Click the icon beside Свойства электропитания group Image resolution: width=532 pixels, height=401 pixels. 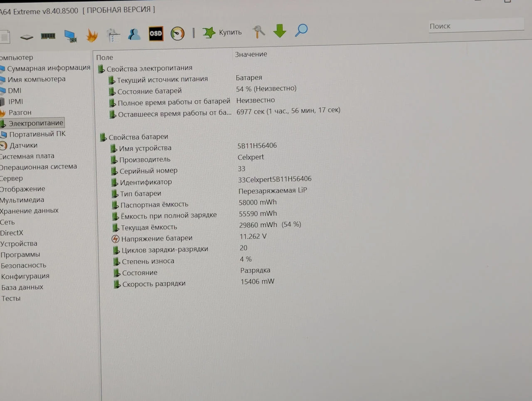101,69
